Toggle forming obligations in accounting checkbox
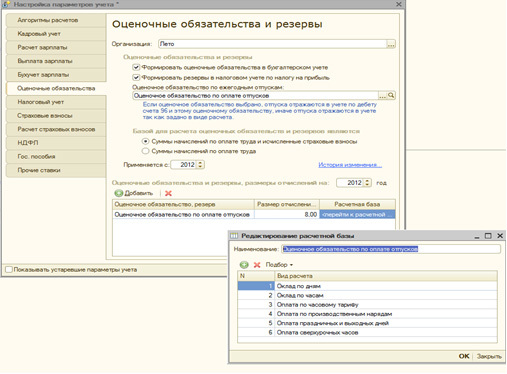 [136, 67]
